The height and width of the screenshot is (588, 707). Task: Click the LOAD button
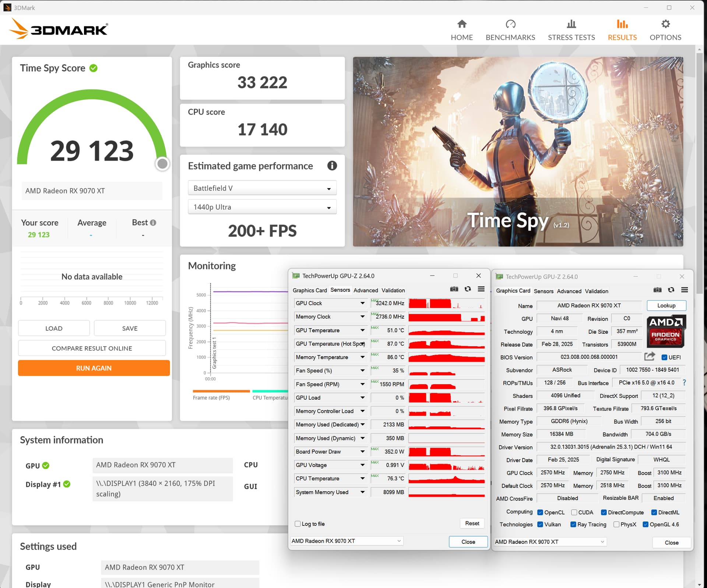click(54, 328)
